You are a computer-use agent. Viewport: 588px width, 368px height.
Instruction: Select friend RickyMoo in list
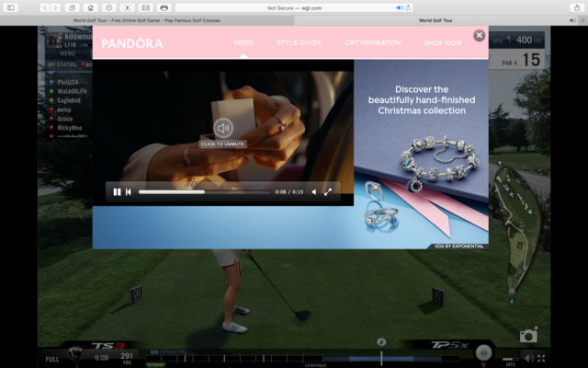(70, 128)
